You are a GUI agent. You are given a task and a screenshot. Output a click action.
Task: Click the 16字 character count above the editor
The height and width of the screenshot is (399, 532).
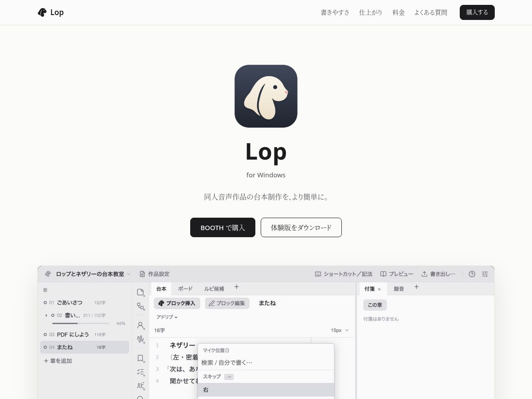pyautogui.click(x=160, y=330)
